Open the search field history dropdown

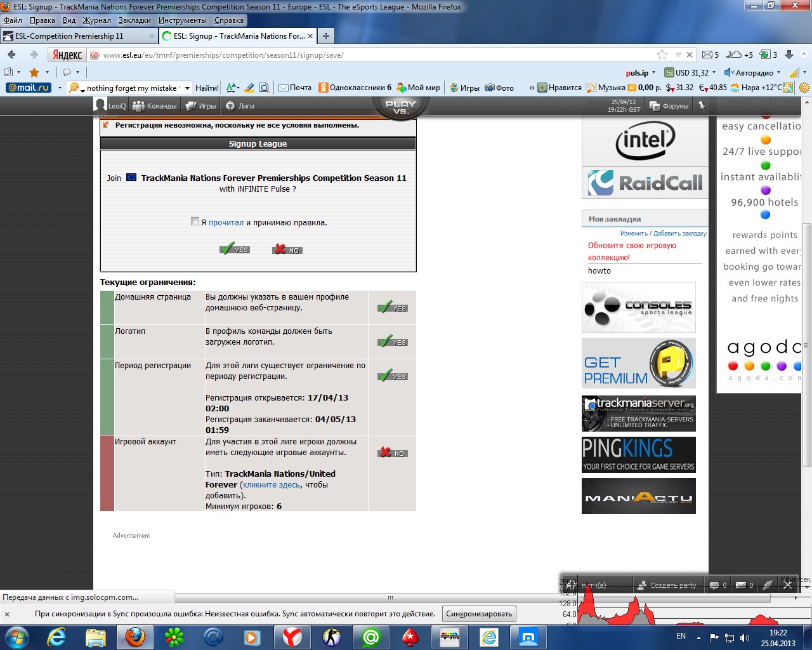coord(187,88)
